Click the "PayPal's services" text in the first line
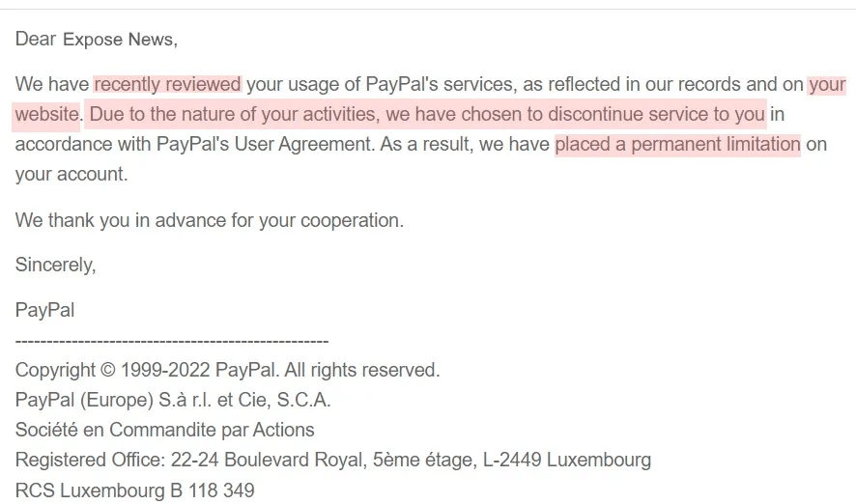Viewport: 856px width, 504px height. pos(440,85)
